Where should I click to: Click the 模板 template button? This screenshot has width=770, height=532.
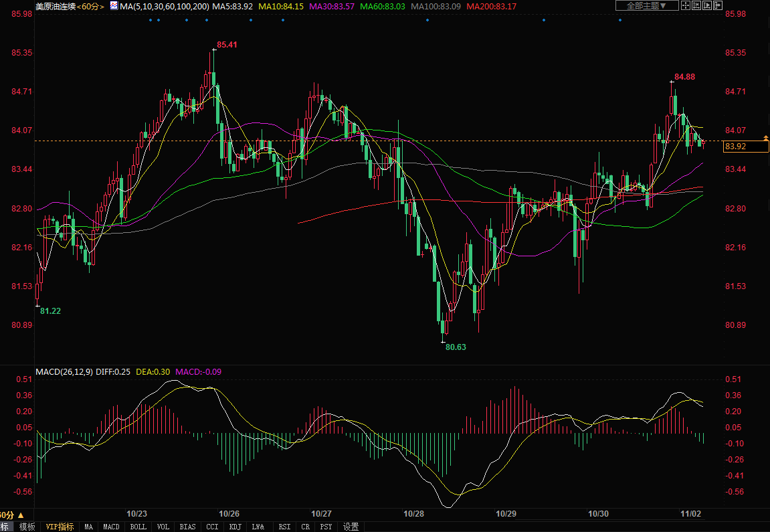click(27, 527)
